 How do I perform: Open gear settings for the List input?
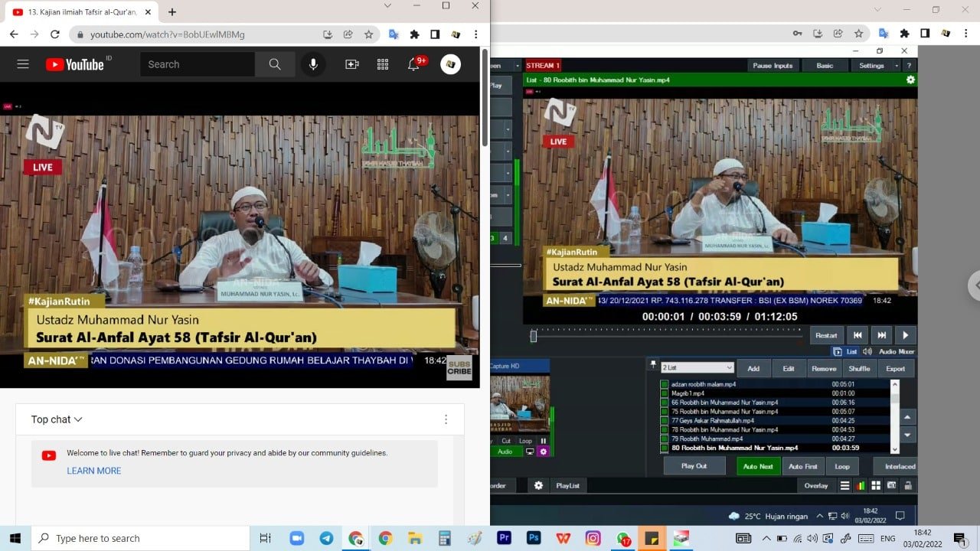(x=910, y=80)
